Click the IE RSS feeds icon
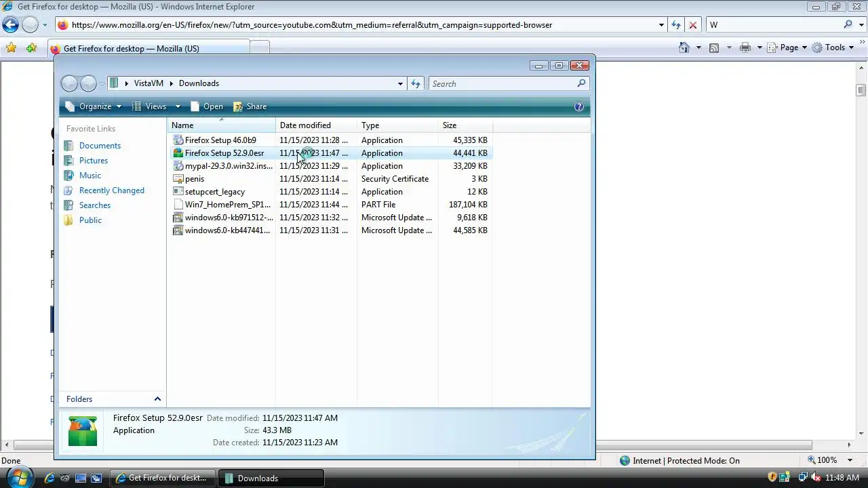The width and height of the screenshot is (868, 488). 714,47
